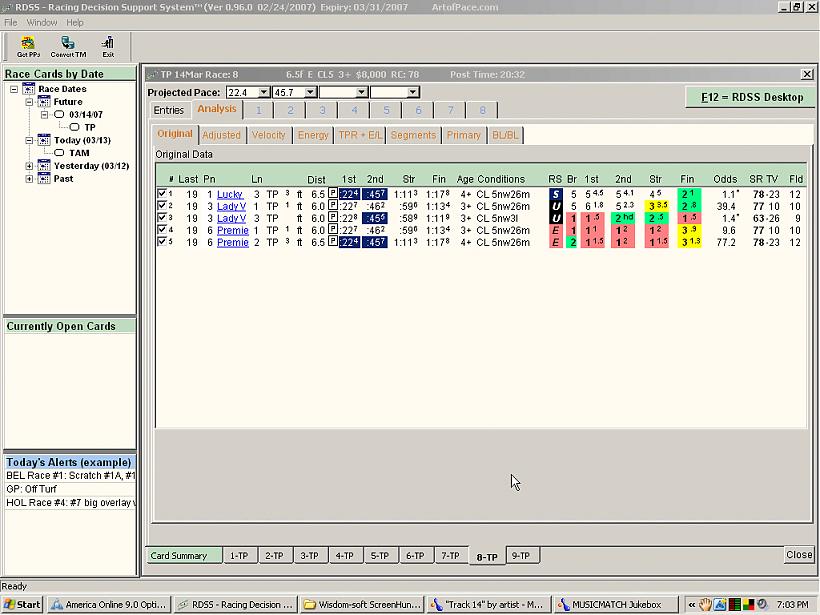Go to race tab 9-TP

(x=520, y=555)
